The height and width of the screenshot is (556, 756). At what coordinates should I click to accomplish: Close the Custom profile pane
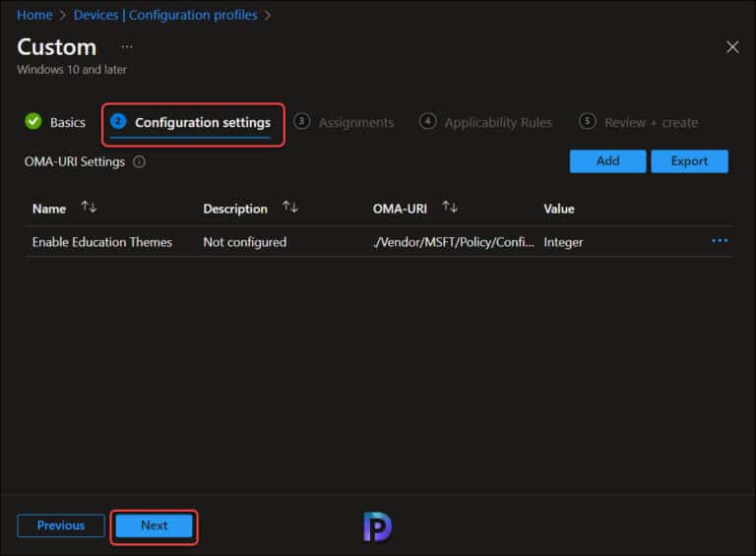tap(732, 46)
